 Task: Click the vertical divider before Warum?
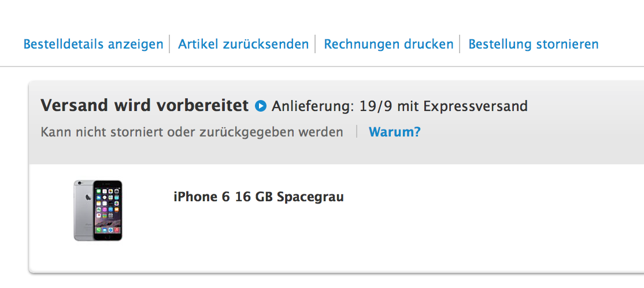[x=356, y=132]
